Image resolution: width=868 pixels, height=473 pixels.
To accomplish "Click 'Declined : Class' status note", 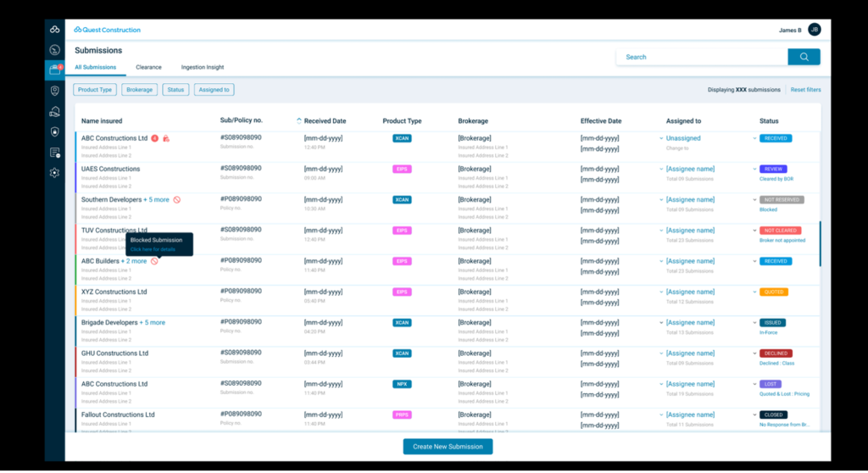I will coord(776,364).
